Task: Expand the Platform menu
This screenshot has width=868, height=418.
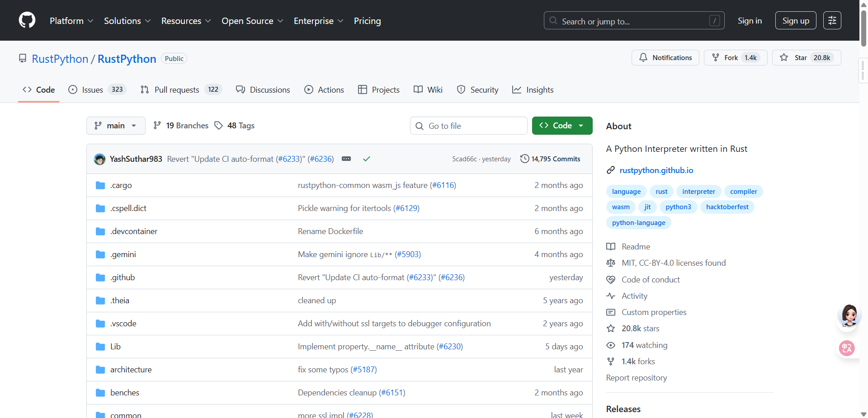Action: click(71, 21)
